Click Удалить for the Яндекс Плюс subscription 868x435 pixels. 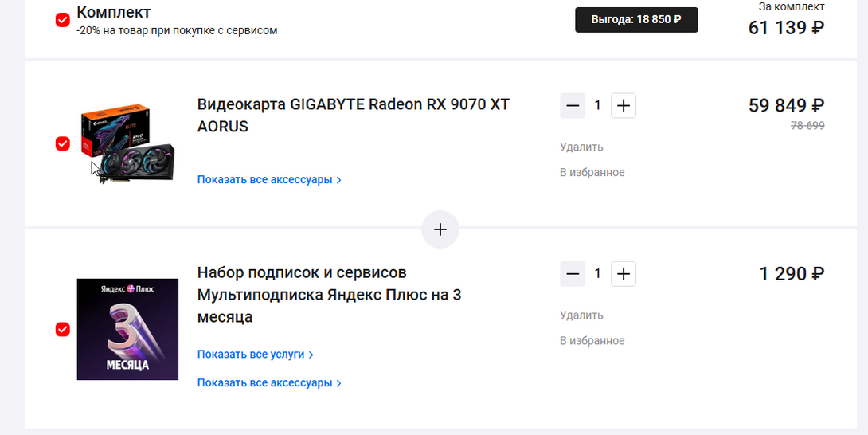coord(581,315)
